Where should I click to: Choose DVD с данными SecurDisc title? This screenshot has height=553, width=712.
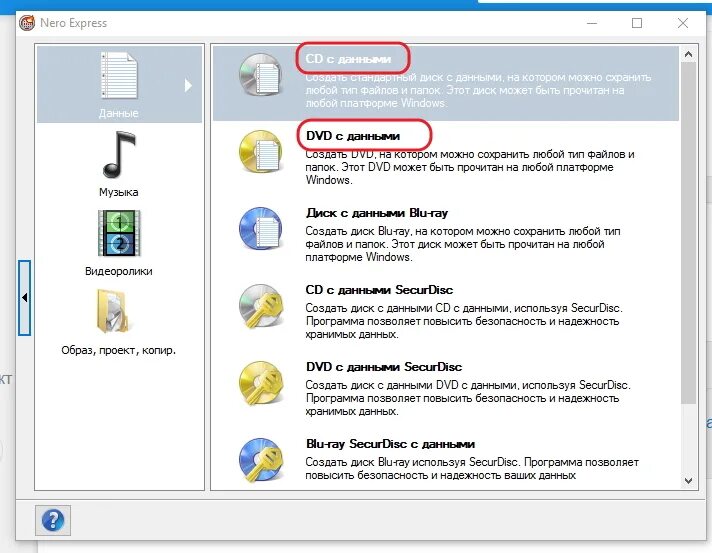[x=384, y=367]
